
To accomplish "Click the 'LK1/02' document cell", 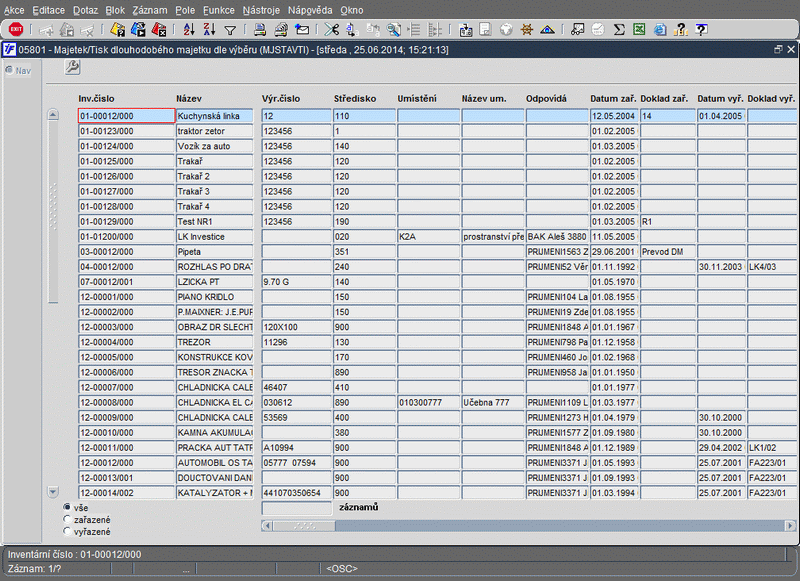I will pos(772,448).
